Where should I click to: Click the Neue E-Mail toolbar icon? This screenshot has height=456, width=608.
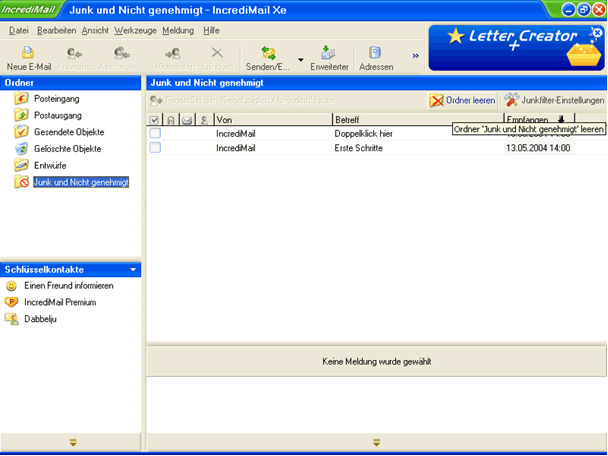[28, 52]
